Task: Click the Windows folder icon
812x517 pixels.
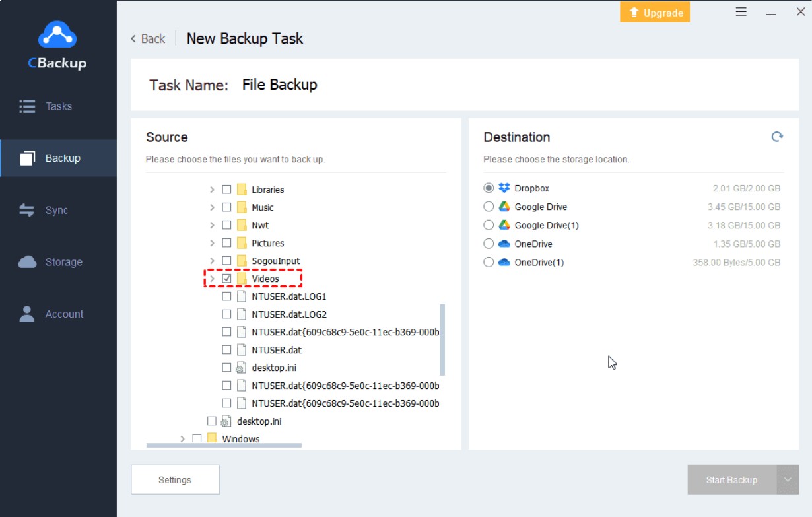Action: coord(212,438)
